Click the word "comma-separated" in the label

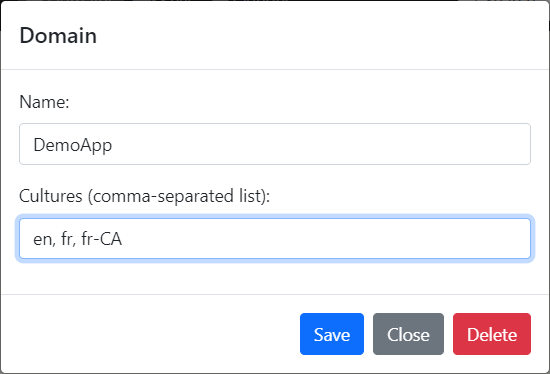click(163, 196)
